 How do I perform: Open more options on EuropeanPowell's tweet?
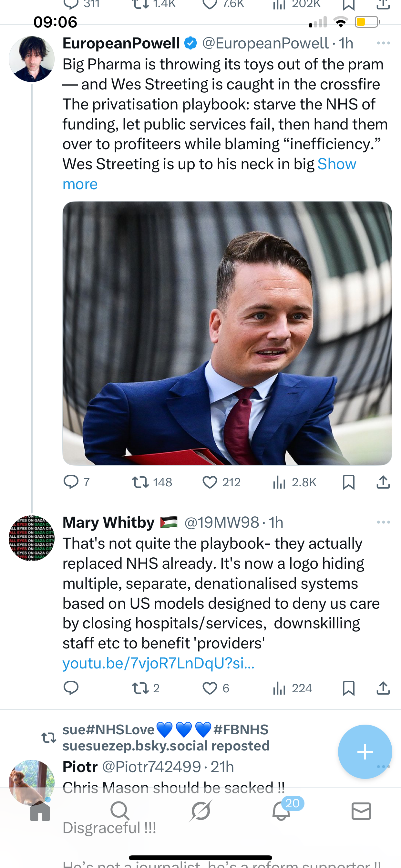tap(384, 43)
